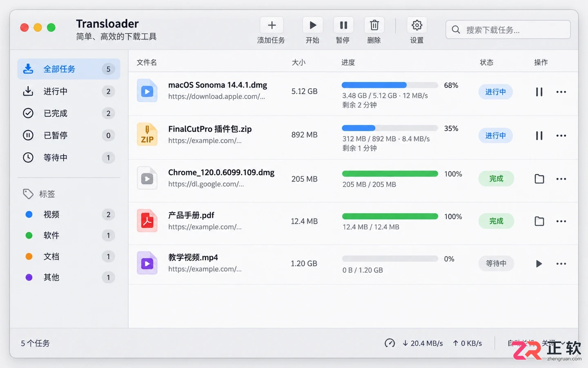This screenshot has height=368, width=588.
Task: Click macOS Sonoma dmg file icon
Action: [x=147, y=91]
